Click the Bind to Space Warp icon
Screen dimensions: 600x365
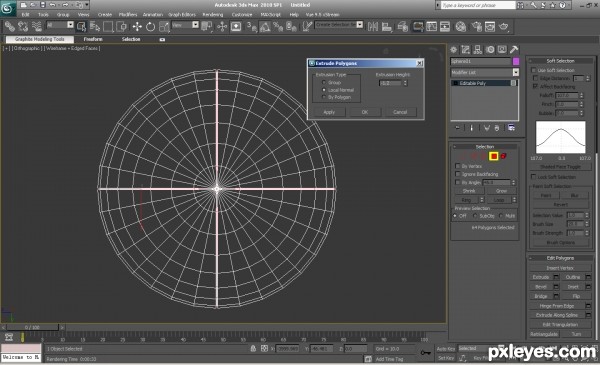pyautogui.click(x=36, y=26)
